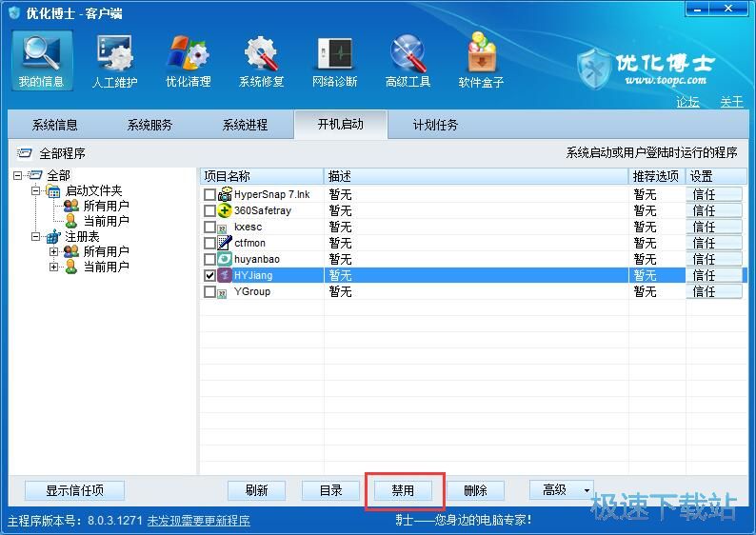
Task: Sort by 项目名称 column header
Action: tap(261, 176)
